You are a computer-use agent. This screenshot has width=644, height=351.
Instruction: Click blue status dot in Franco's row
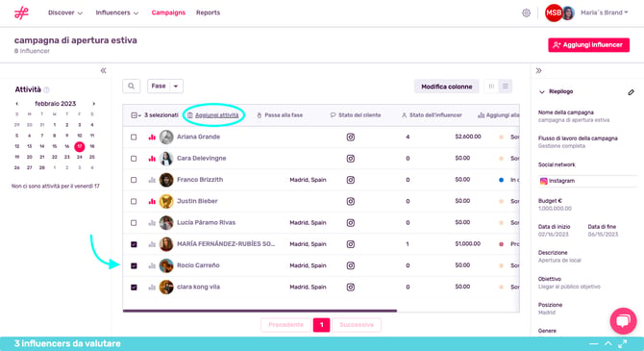[501, 180]
